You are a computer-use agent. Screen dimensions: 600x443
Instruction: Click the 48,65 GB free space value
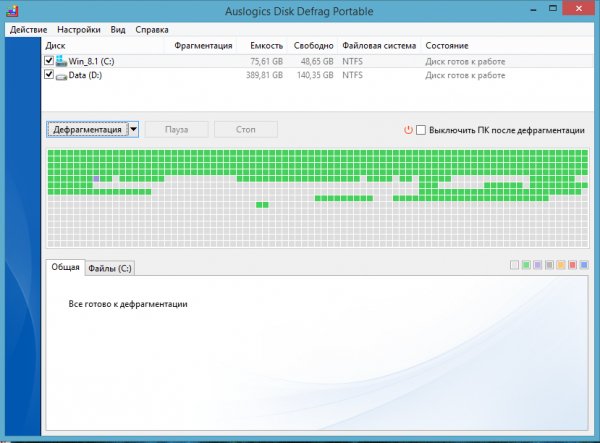pyautogui.click(x=317, y=61)
